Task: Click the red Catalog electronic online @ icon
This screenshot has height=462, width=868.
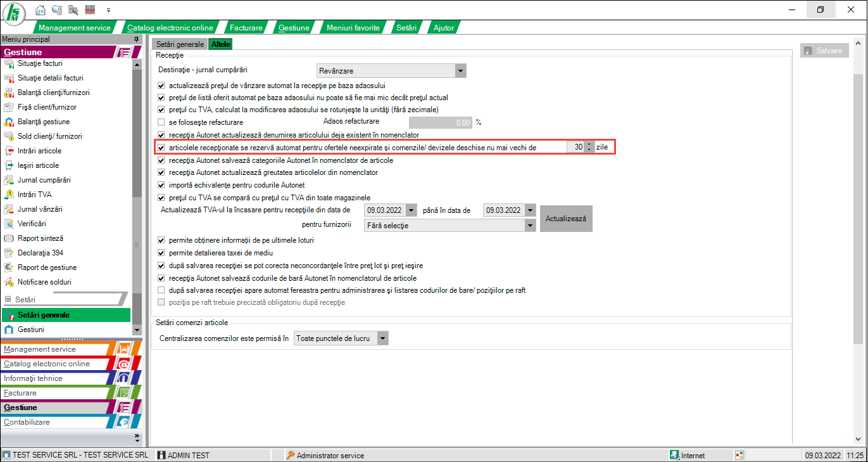Action: coord(124,364)
